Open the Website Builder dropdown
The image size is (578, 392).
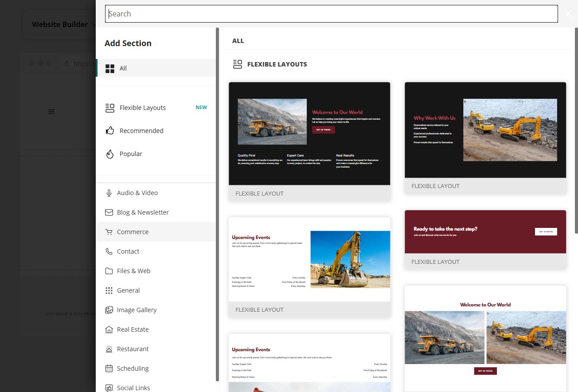click(x=64, y=24)
